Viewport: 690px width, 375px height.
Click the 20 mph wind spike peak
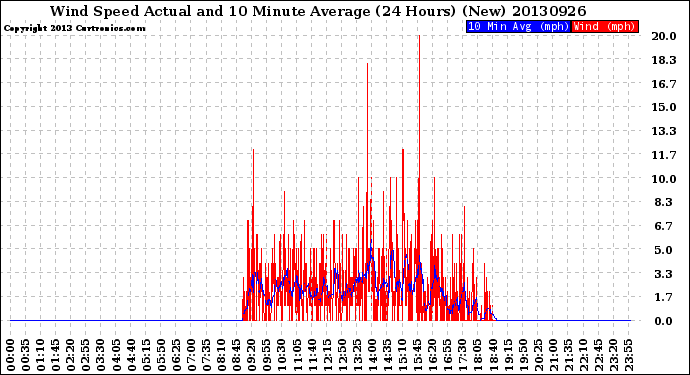[419, 36]
